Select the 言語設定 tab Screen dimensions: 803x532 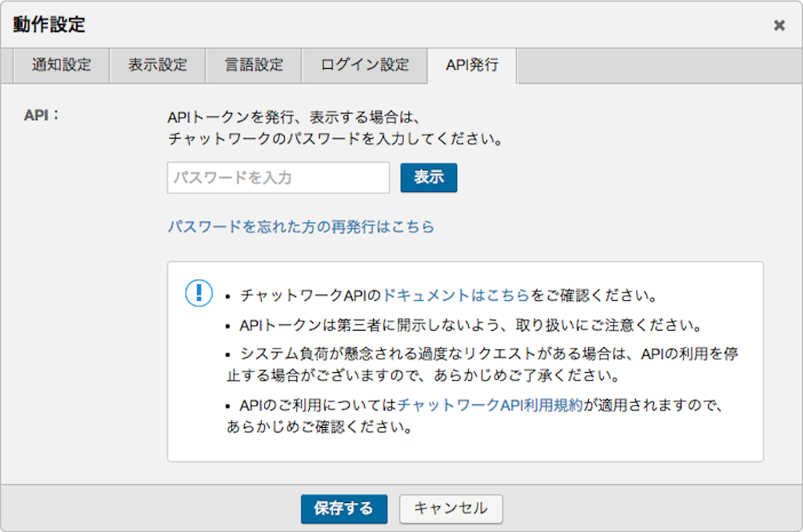[x=254, y=65]
